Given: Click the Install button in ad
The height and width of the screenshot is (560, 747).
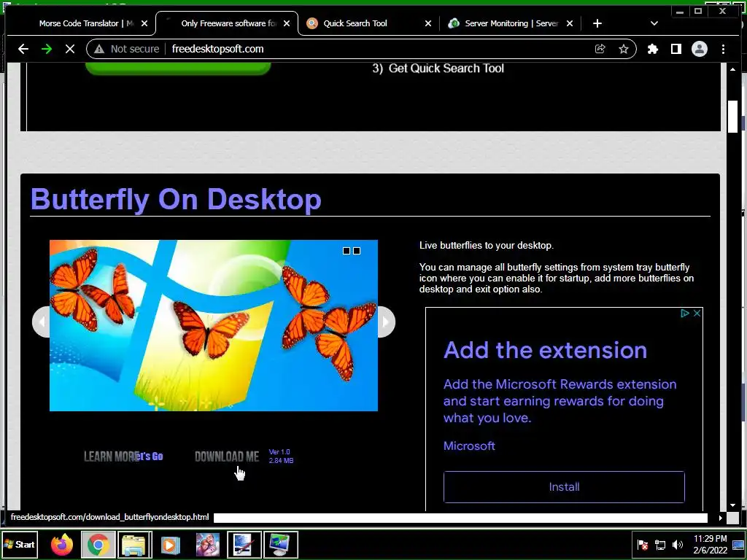Looking at the screenshot, I should point(564,486).
